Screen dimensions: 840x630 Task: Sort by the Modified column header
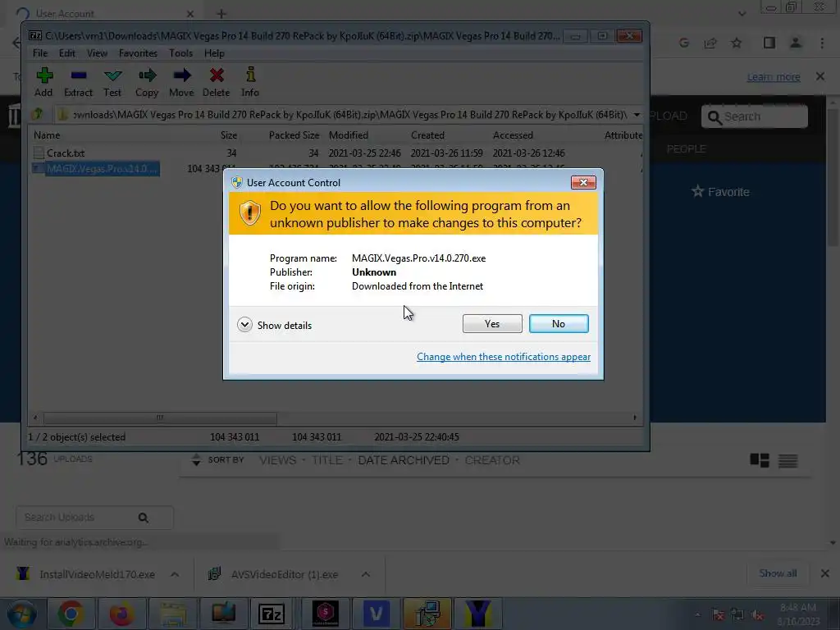(348, 135)
